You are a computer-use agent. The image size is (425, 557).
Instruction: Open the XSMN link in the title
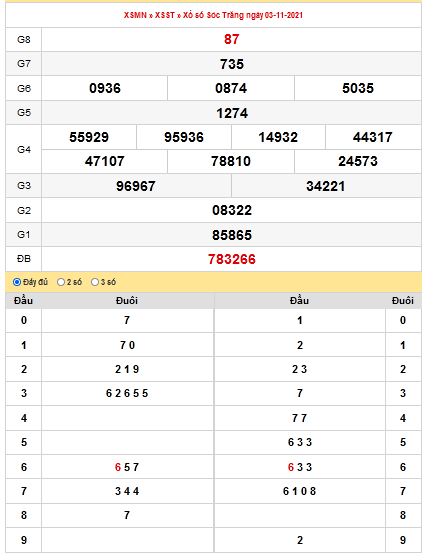(135, 15)
